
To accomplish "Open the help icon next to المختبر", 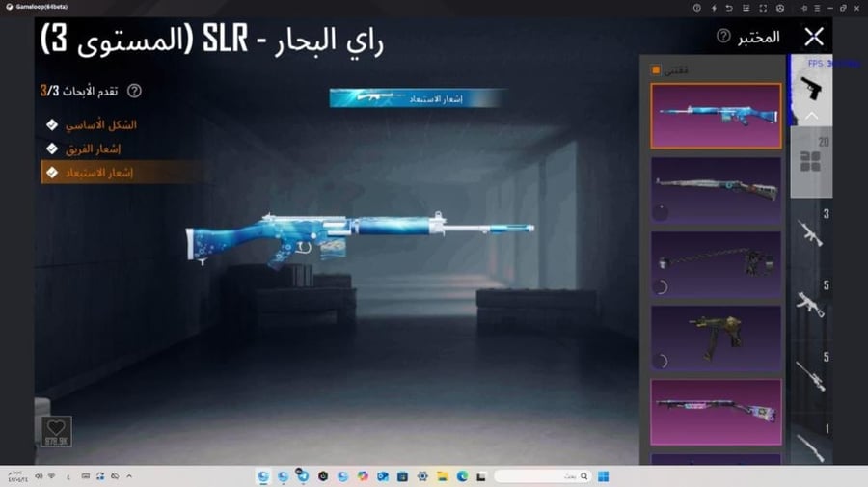I will pyautogui.click(x=723, y=36).
